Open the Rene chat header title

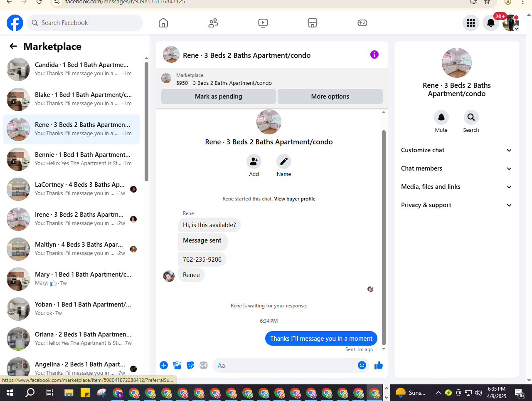click(246, 55)
